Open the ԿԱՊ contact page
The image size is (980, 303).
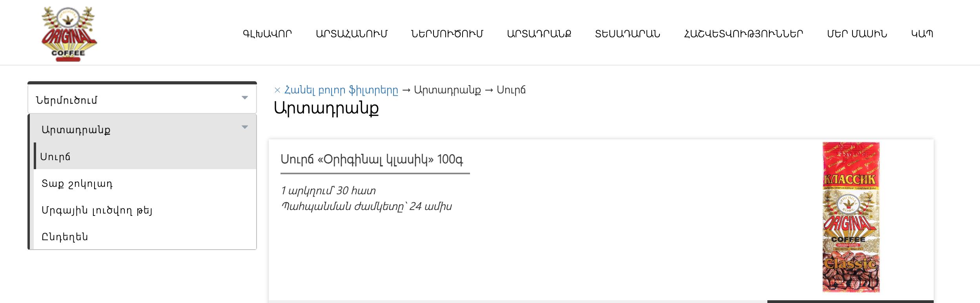(922, 34)
